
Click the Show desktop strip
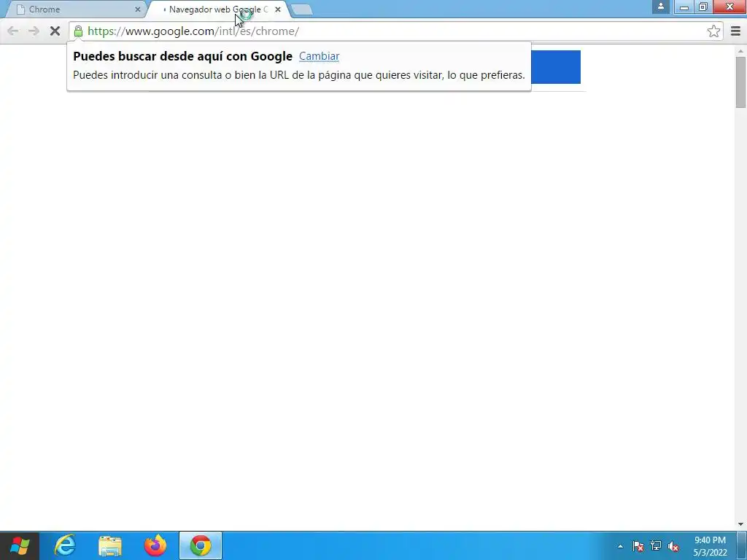coord(742,545)
